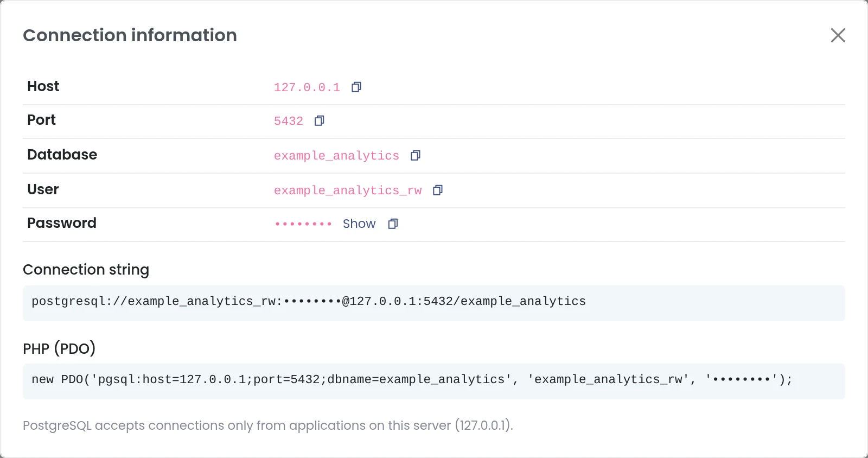868x458 pixels.
Task: Select the user value example_analytics_rw
Action: tap(348, 190)
